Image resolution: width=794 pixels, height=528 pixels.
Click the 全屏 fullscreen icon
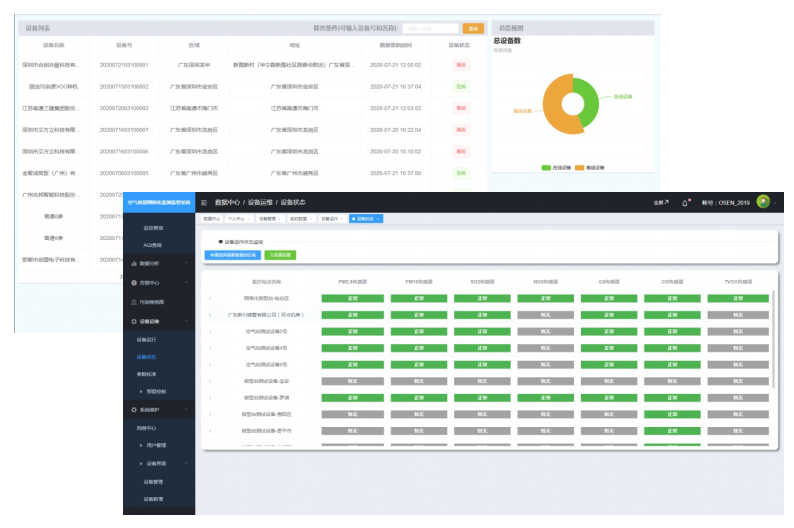tap(660, 202)
